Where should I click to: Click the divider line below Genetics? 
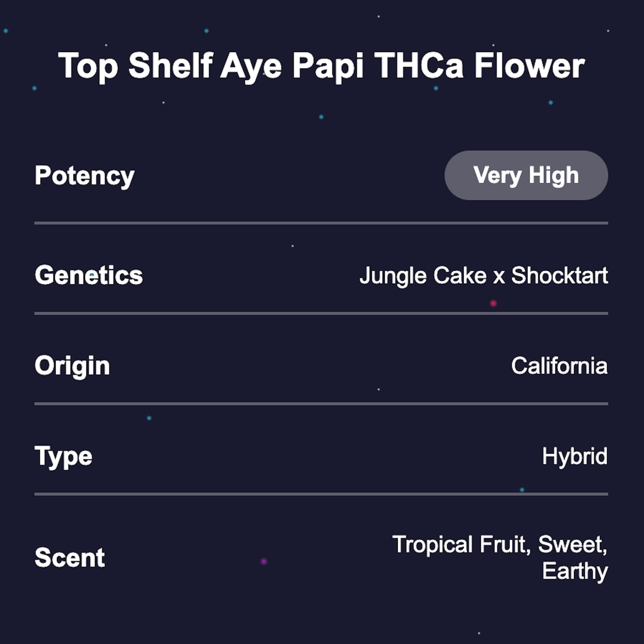tap(321, 313)
